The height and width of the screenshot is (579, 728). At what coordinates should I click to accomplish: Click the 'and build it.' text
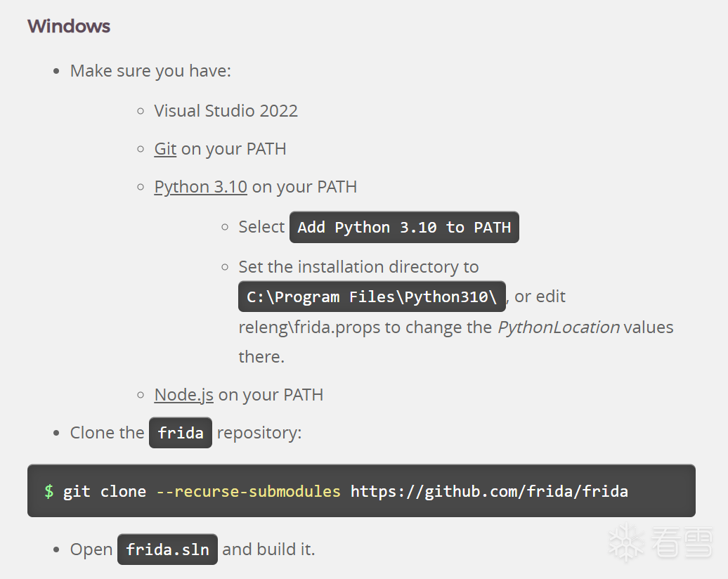point(268,549)
